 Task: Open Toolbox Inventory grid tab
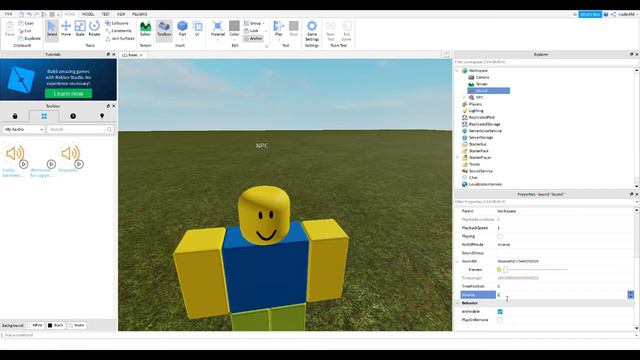44,116
